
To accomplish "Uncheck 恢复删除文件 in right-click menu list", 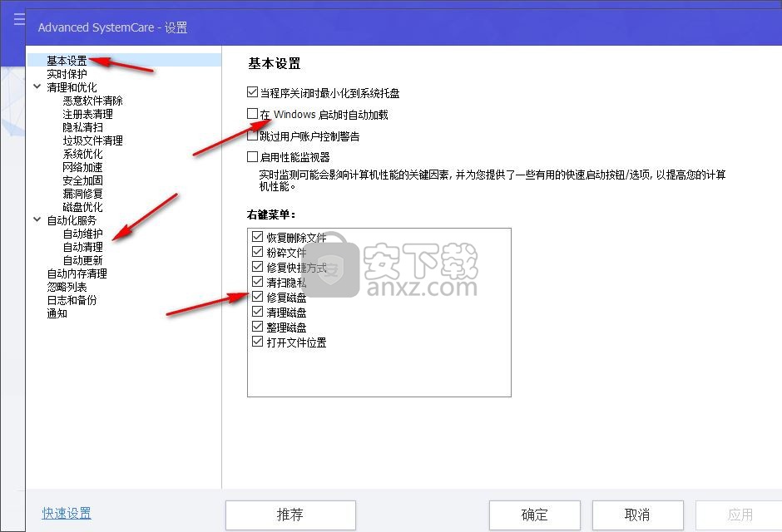I will pyautogui.click(x=257, y=238).
